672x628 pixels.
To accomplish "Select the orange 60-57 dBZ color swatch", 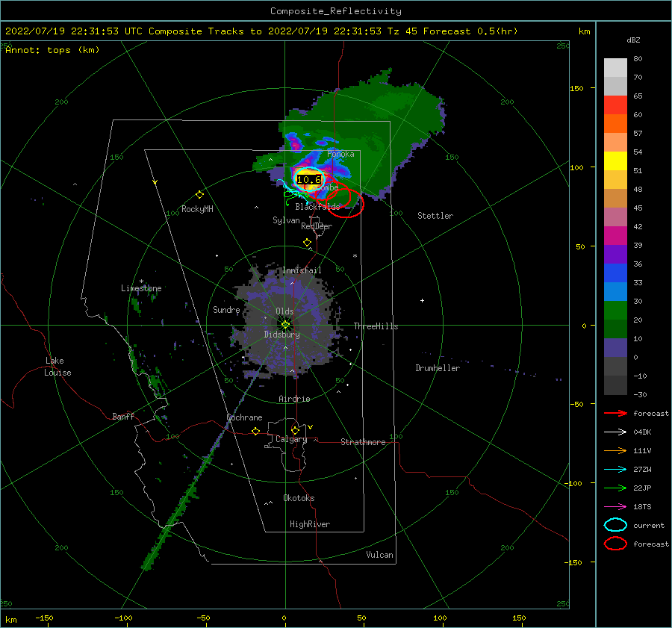I will 615,124.
